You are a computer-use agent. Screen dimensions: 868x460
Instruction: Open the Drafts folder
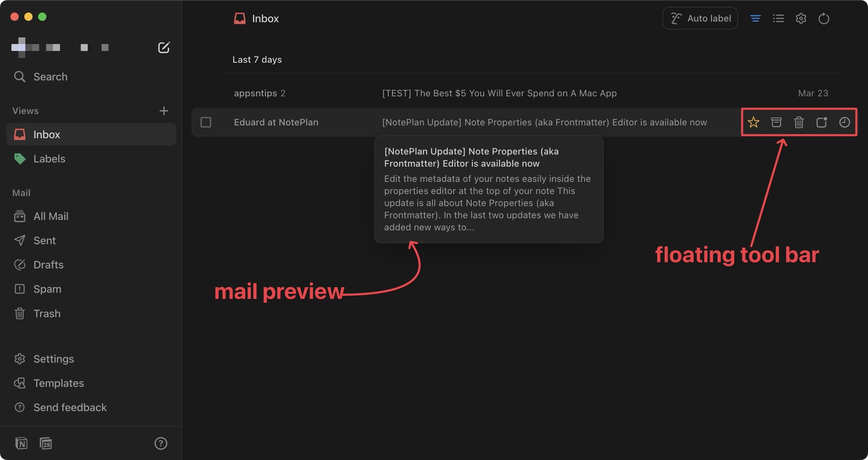tap(91, 264)
